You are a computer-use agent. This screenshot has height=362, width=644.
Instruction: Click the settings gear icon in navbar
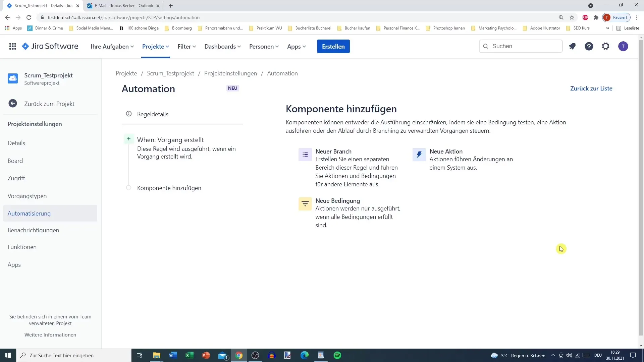coord(605,46)
